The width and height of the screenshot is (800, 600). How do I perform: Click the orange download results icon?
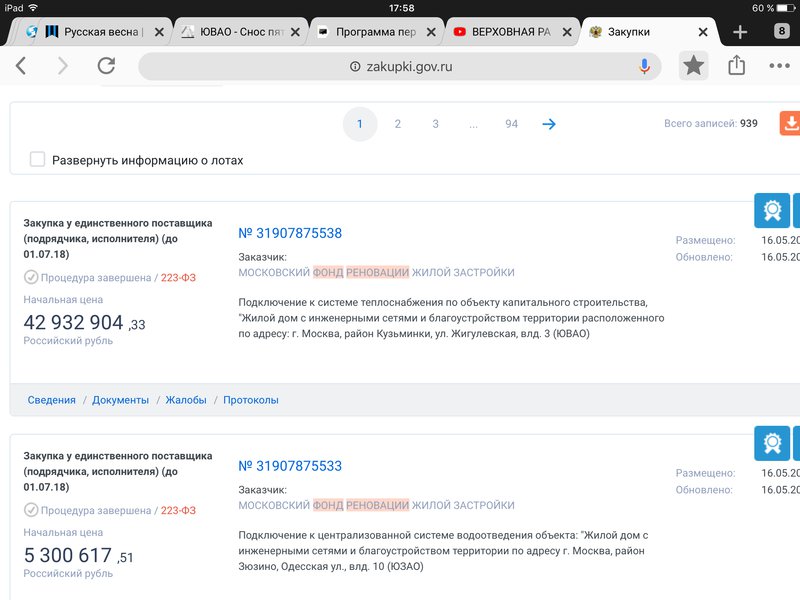click(790, 123)
